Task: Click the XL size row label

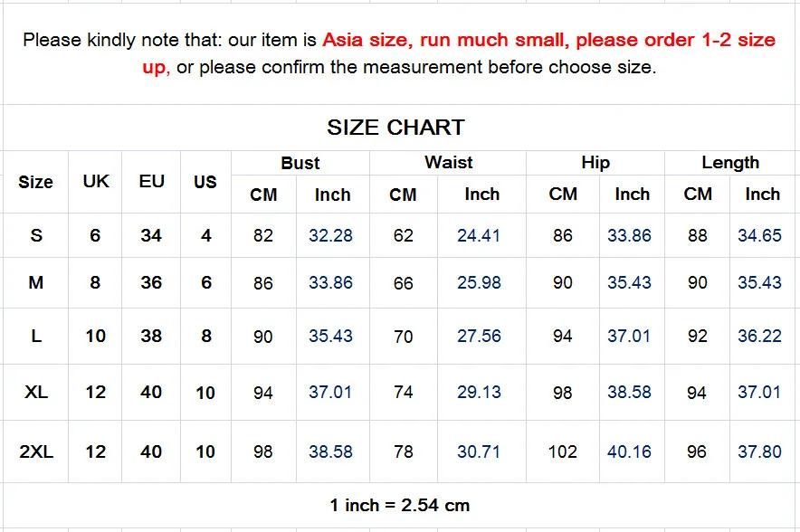Action: [36, 393]
